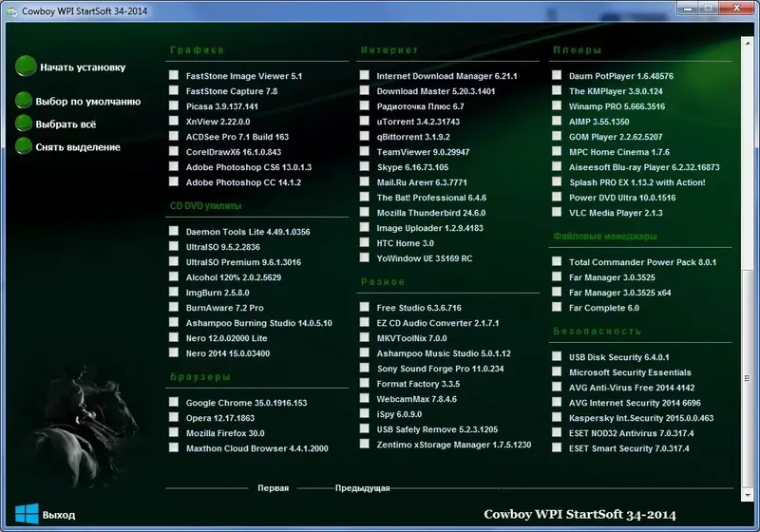The height and width of the screenshot is (532, 760).
Task: Click the MKVToolNix 7.0.0 label
Action: pos(412,337)
